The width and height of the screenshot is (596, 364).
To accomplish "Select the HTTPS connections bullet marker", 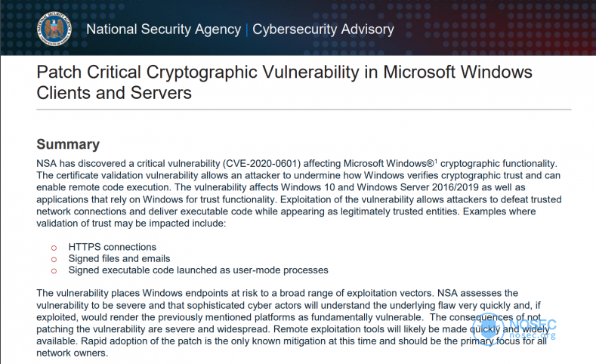I will pyautogui.click(x=54, y=248).
